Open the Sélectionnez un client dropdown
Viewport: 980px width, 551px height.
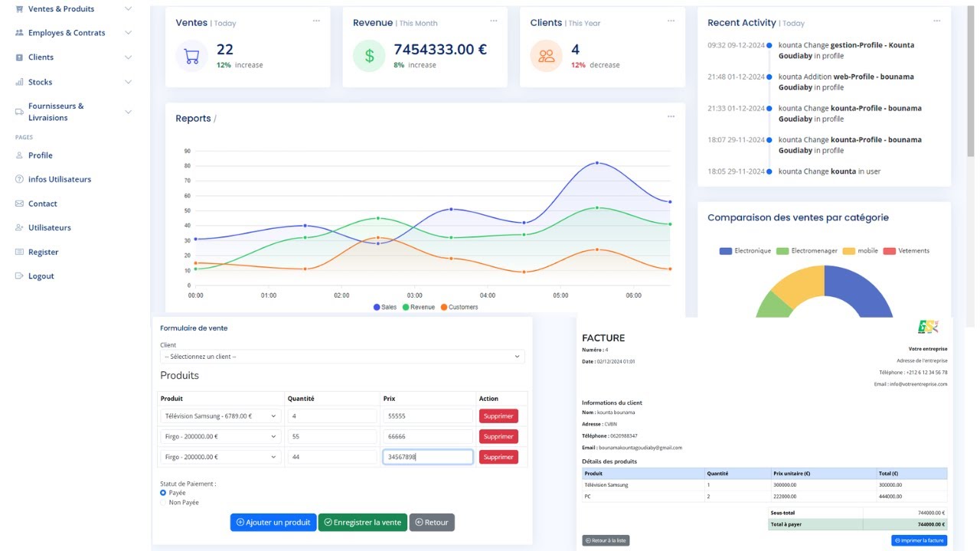(x=342, y=357)
